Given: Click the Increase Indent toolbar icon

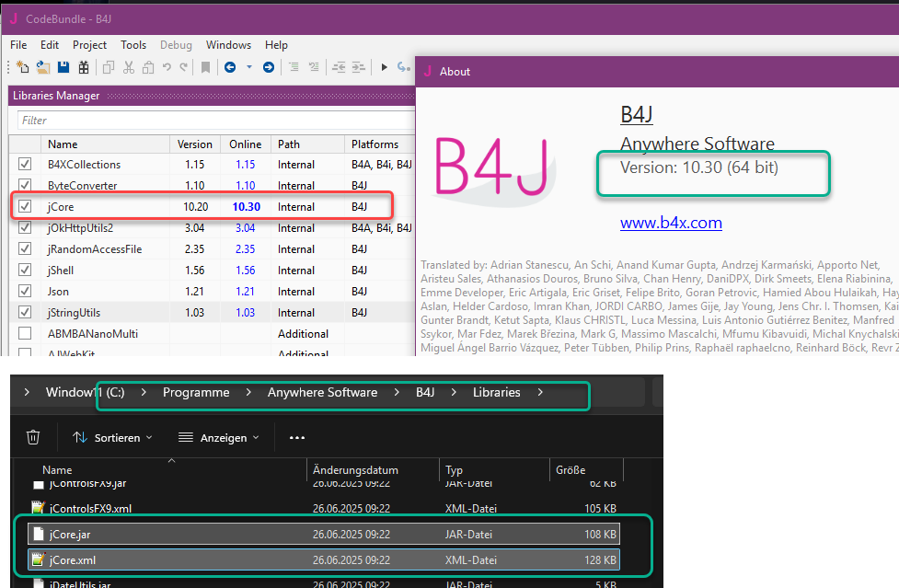Looking at the screenshot, I should pyautogui.click(x=358, y=67).
